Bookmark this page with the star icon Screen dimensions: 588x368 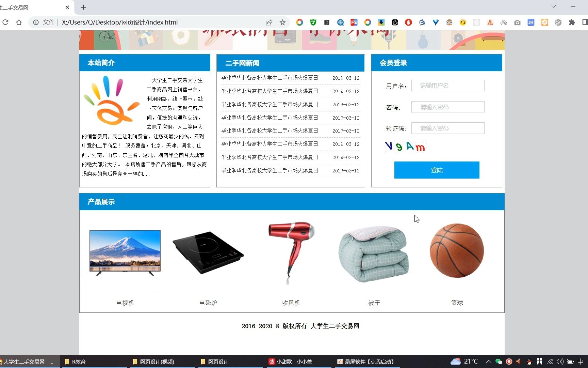coord(282,22)
